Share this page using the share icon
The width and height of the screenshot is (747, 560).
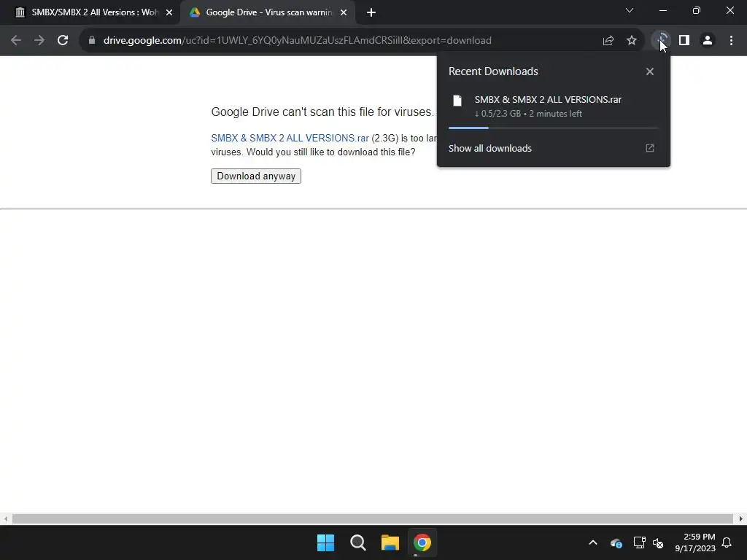pyautogui.click(x=608, y=41)
